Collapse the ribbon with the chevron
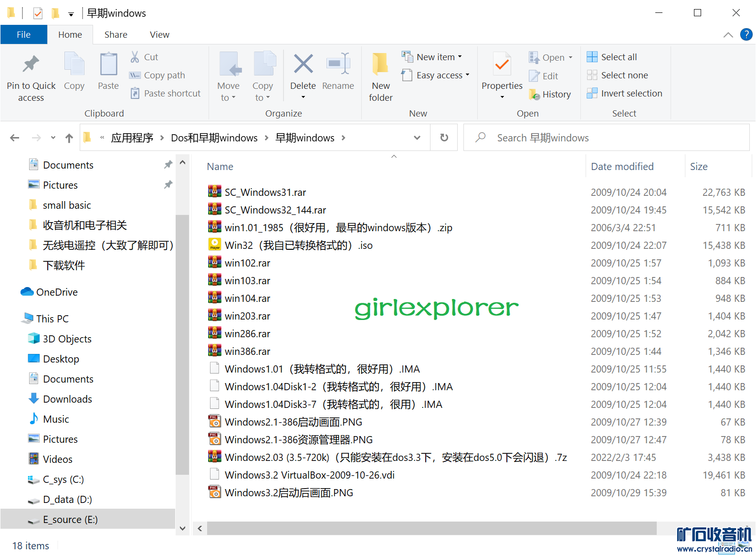The image size is (756, 555). [x=728, y=34]
